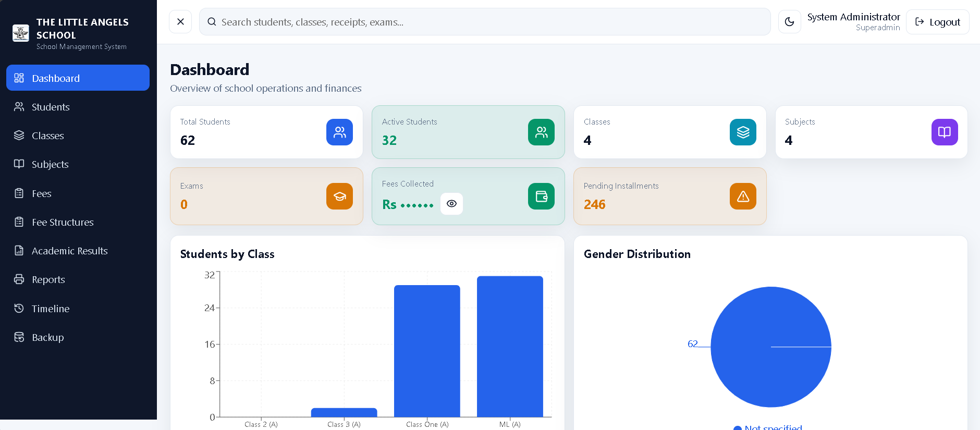Click the school logo icon in sidebar
Screen dimensions: 980x430
point(21,33)
